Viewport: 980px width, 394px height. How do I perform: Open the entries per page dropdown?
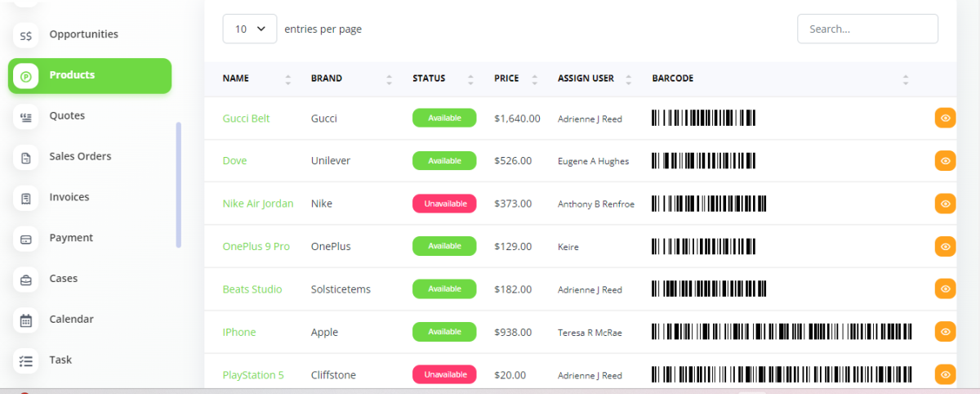[250, 29]
